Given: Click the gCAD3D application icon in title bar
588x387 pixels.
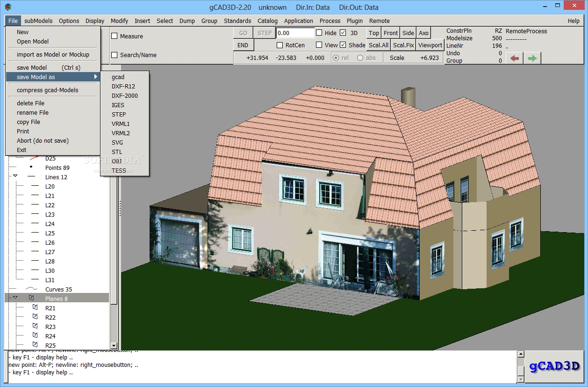Looking at the screenshot, I should pyautogui.click(x=8, y=7).
